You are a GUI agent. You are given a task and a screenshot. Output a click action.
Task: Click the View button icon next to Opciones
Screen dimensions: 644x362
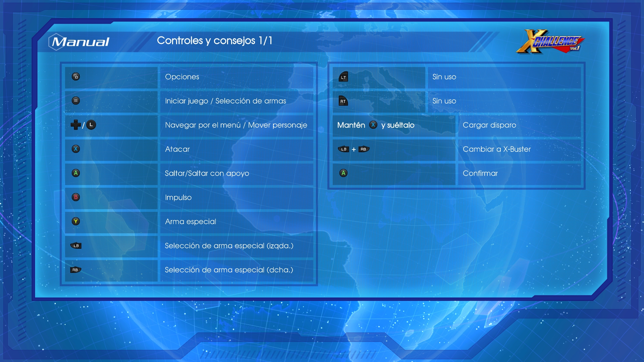(x=76, y=76)
